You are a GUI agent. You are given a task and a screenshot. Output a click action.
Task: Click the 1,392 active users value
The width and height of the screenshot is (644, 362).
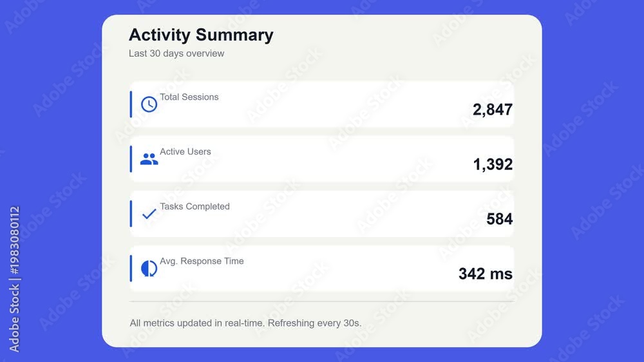coord(493,164)
